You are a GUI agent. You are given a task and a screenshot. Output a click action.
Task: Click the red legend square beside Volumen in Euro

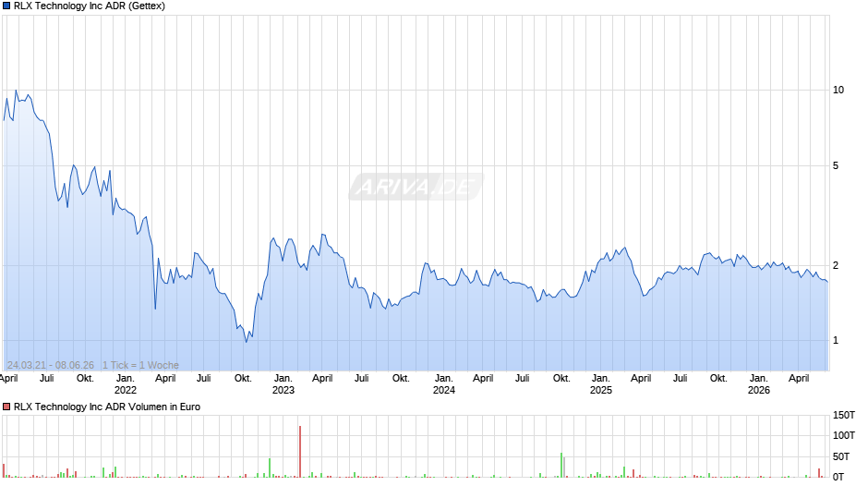6,407
